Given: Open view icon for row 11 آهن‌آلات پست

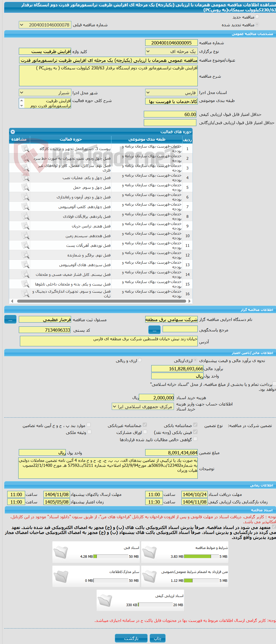Looking at the screenshot, I should point(25,245).
